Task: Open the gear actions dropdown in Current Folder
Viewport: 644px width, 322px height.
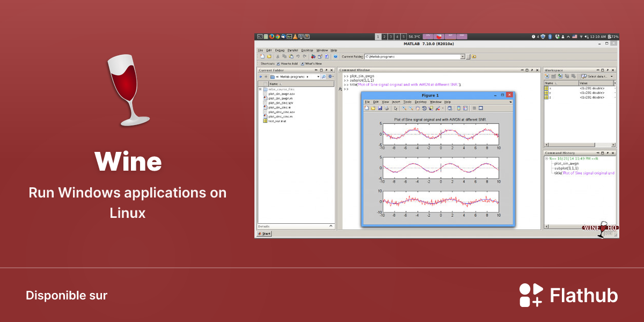Action: tap(331, 76)
